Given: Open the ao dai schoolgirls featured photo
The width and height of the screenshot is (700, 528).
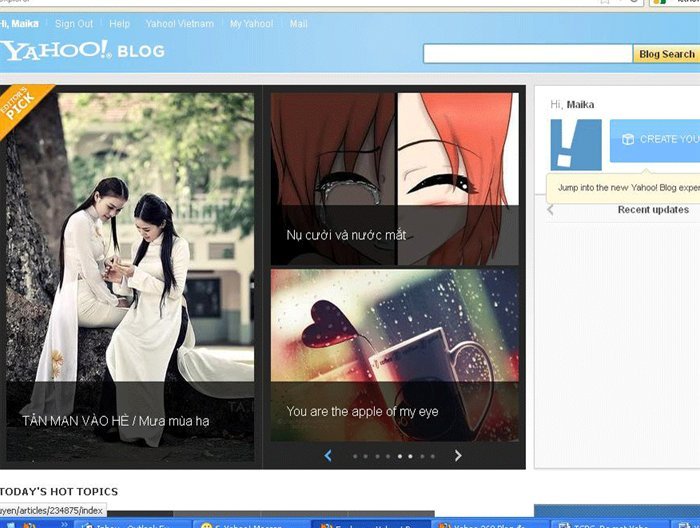Looking at the screenshot, I should pyautogui.click(x=130, y=237).
